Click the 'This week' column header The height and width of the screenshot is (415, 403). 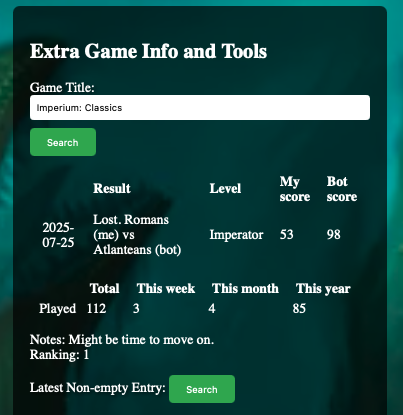[x=166, y=288]
